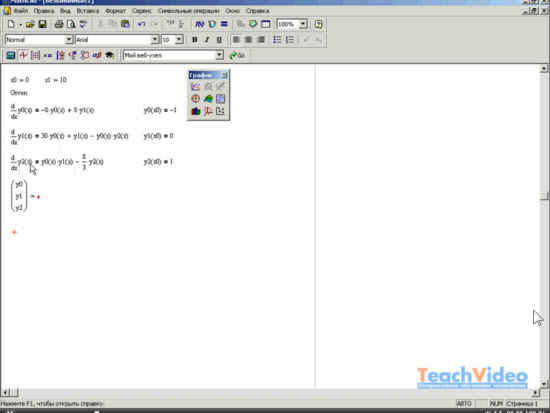Open the Normal style dropdown

69,40
